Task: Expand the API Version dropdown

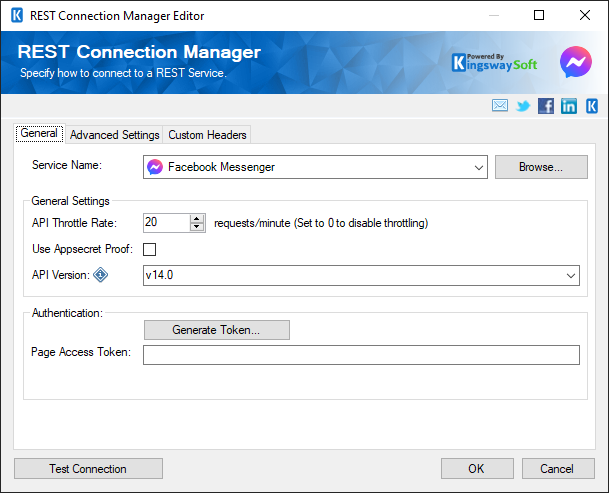Action: point(571,276)
